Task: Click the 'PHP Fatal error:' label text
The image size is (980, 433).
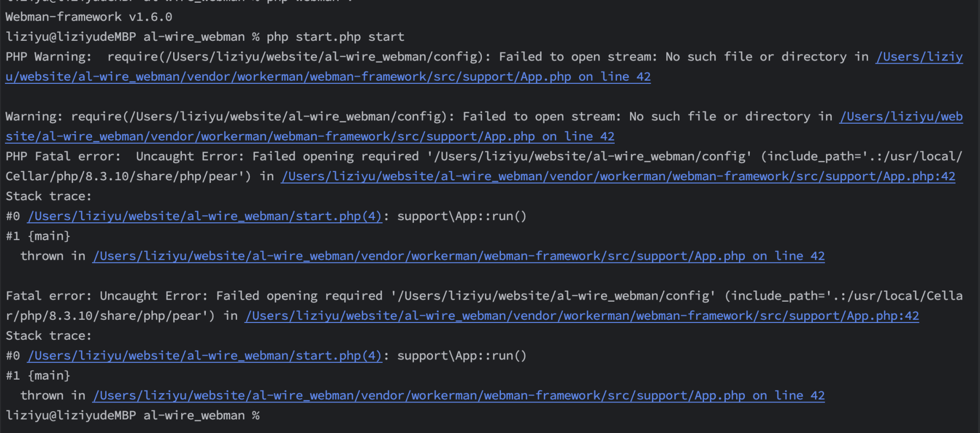Action: click(63, 156)
